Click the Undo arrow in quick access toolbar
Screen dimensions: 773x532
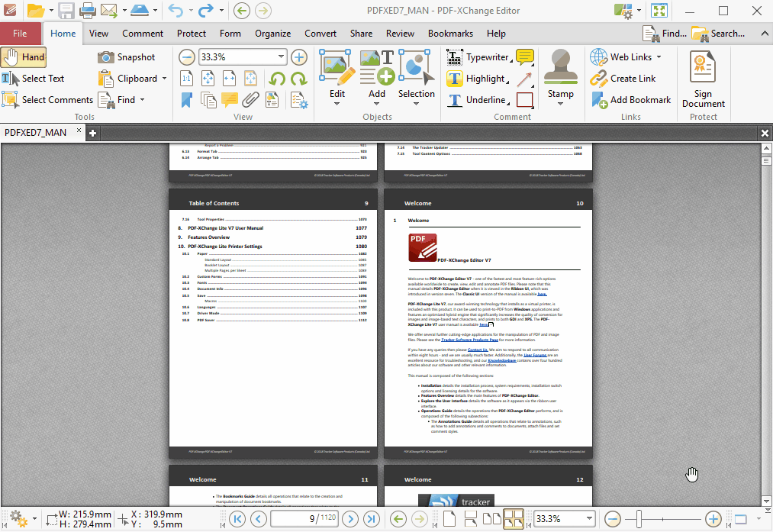click(176, 11)
